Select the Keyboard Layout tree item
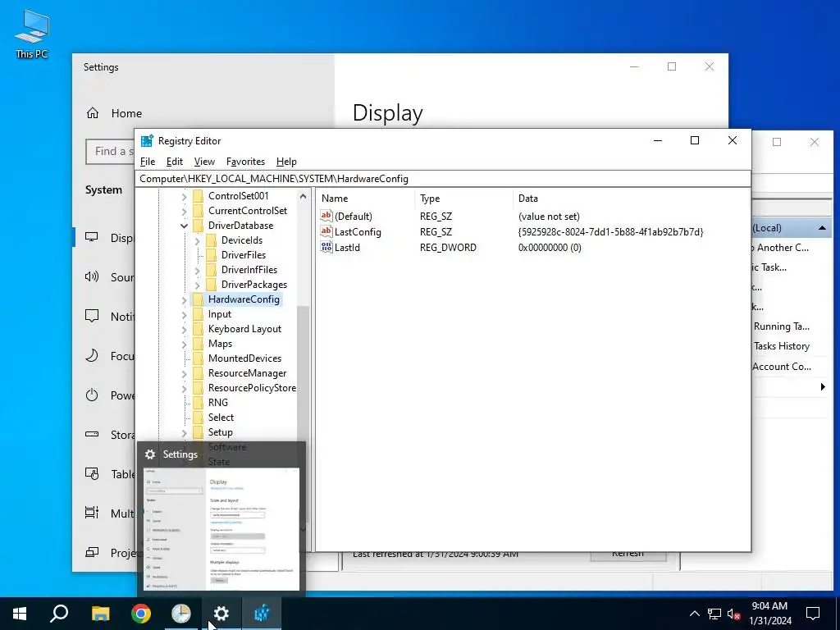The height and width of the screenshot is (630, 840). [244, 328]
